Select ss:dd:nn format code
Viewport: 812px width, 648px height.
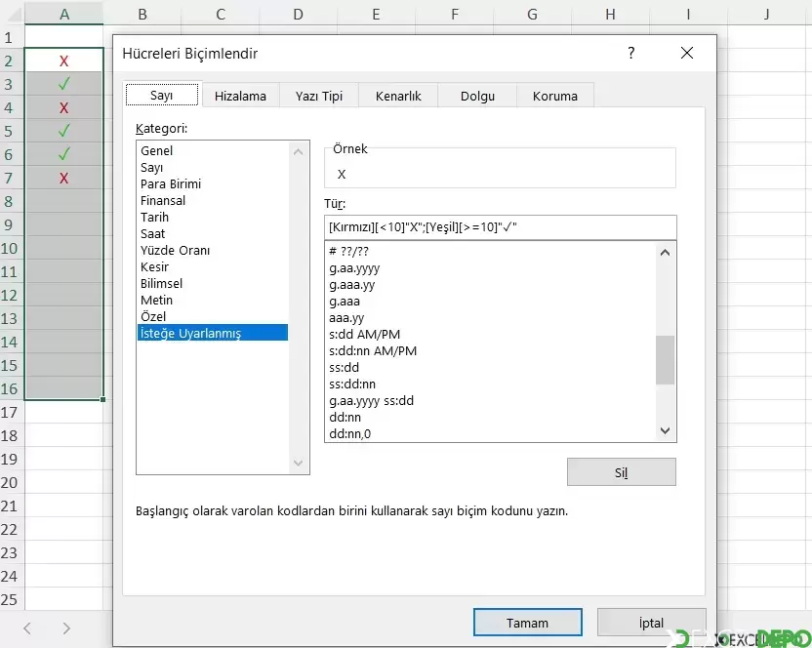click(490, 384)
